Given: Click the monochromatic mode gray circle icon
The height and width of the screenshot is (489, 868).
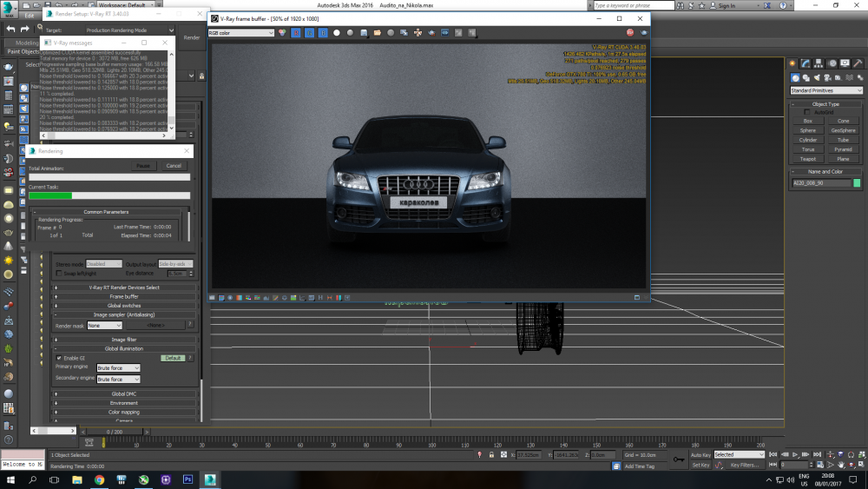Looking at the screenshot, I should click(x=350, y=33).
